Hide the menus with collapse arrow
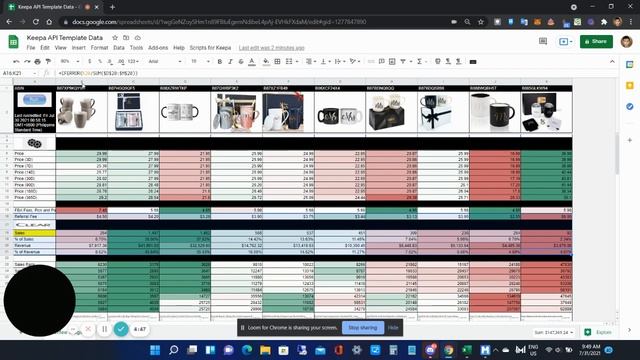 [x=612, y=62]
